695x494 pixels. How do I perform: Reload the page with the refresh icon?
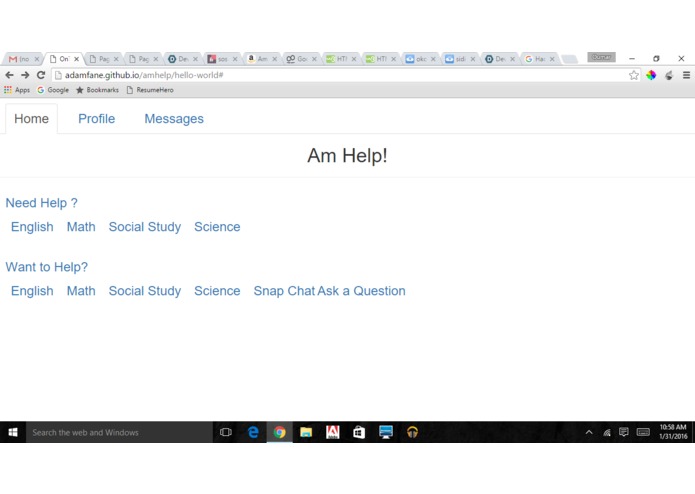41,75
